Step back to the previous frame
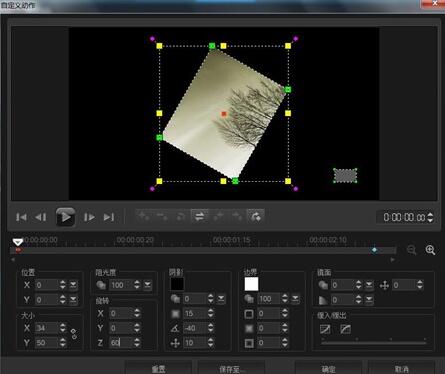 point(41,217)
